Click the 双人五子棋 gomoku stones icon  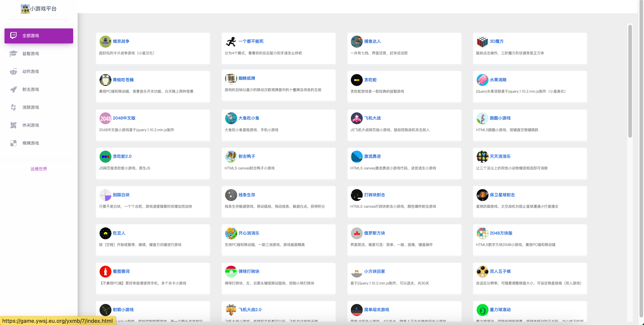482,272
